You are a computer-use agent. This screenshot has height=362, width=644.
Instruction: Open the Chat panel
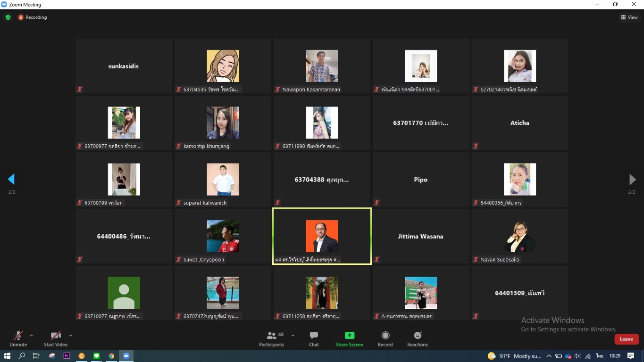point(314,338)
